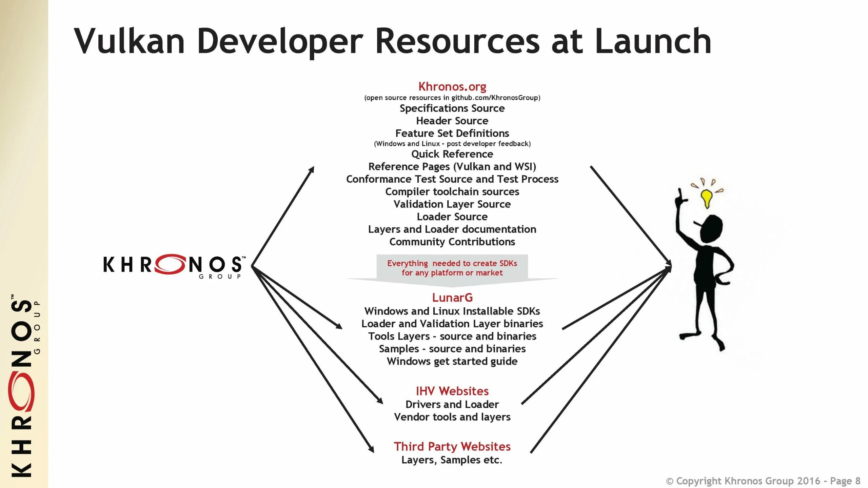
Task: Click the Third Party Websites heading
Action: (x=452, y=446)
